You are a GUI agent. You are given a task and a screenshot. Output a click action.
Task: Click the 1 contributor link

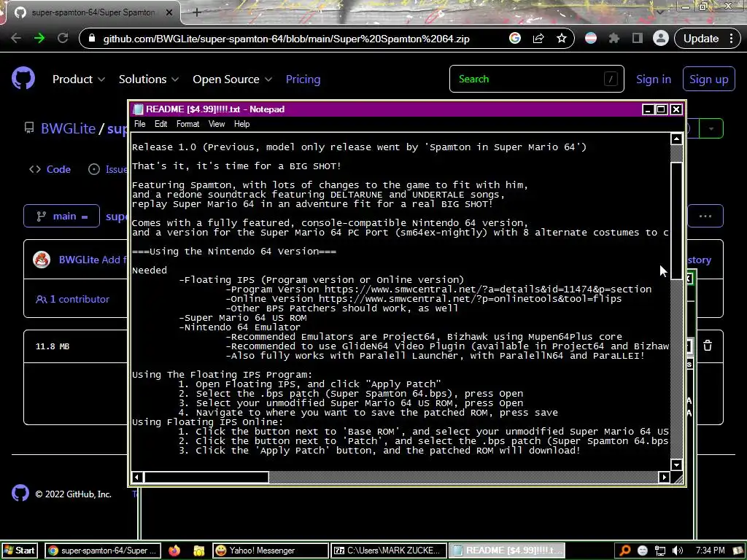coord(72,299)
